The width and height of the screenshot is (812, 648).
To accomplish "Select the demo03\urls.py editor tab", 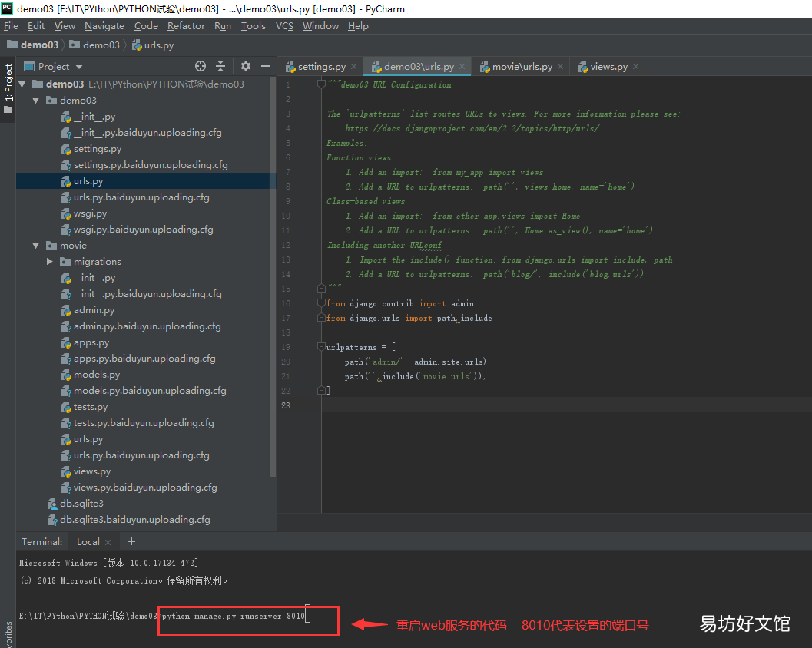I will tap(419, 66).
